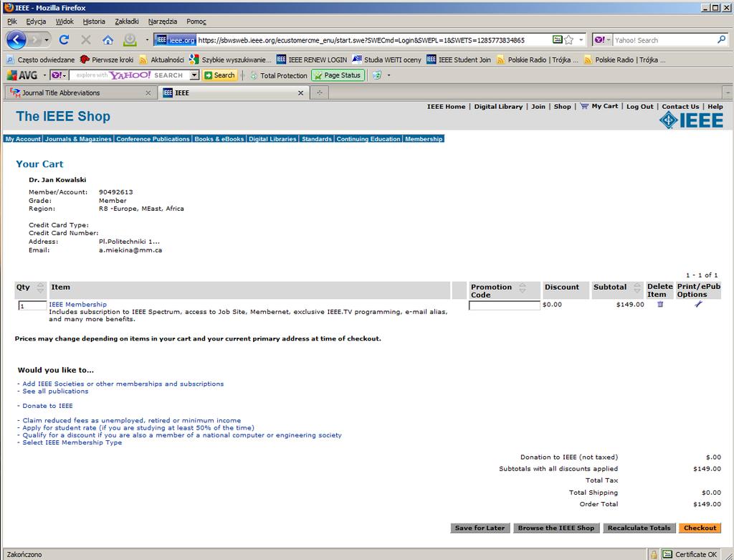Open the Donate to IEEE link
734x560 pixels.
click(x=47, y=406)
